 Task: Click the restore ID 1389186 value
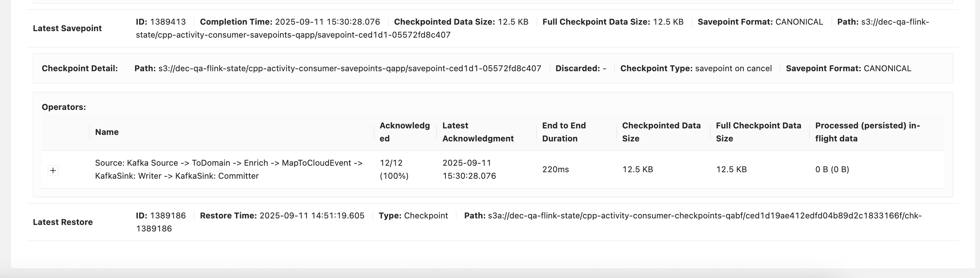pos(168,216)
